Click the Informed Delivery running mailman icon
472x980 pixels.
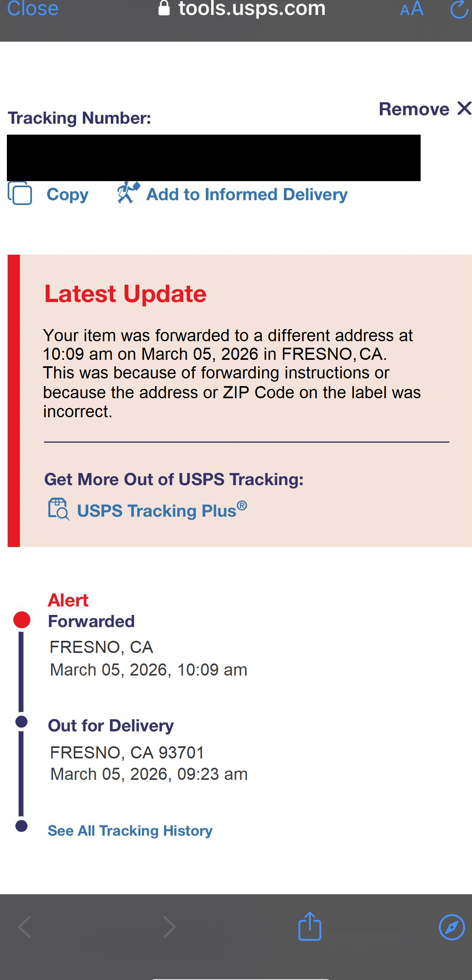[x=128, y=193]
